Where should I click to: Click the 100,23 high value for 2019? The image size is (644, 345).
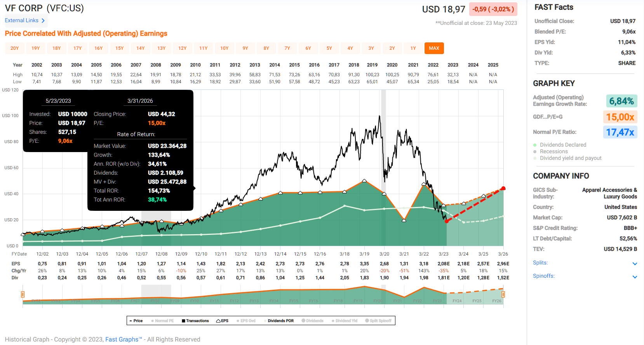click(372, 75)
